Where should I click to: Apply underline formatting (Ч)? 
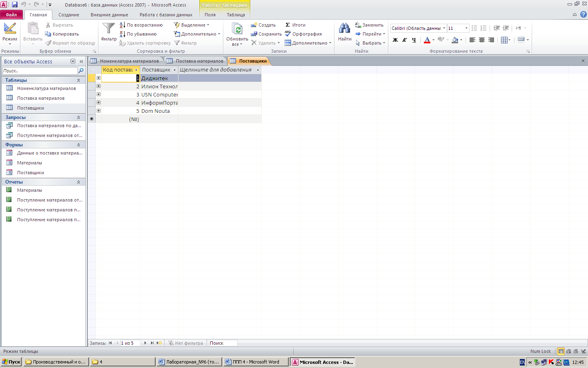tap(414, 40)
